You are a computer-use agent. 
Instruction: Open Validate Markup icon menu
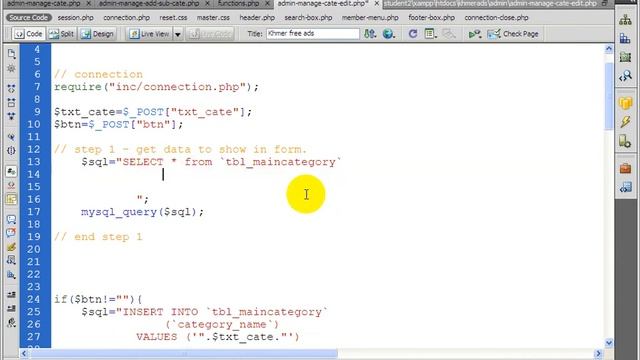click(x=474, y=34)
